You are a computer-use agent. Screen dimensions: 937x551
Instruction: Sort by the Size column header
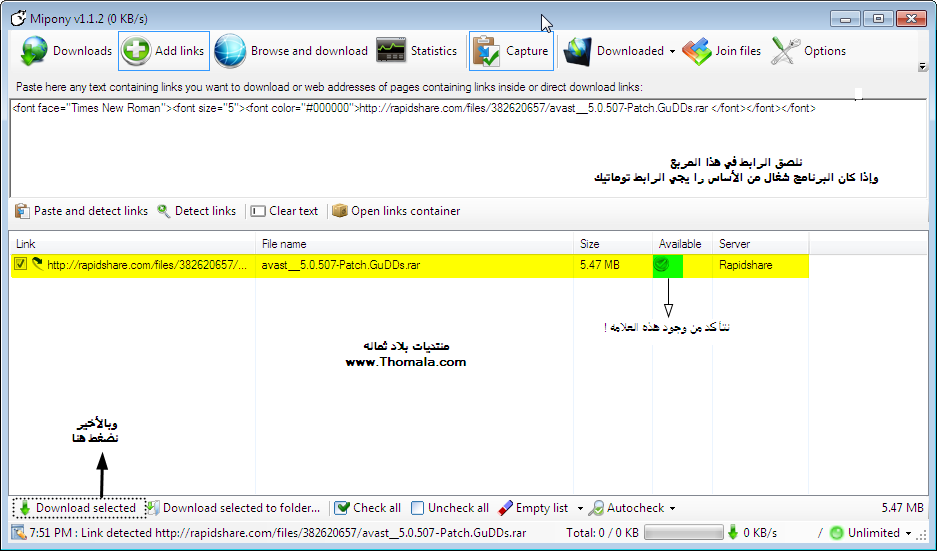point(613,244)
